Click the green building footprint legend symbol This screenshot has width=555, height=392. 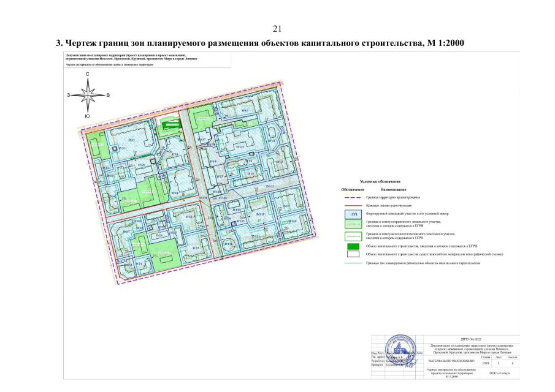[x=354, y=246]
